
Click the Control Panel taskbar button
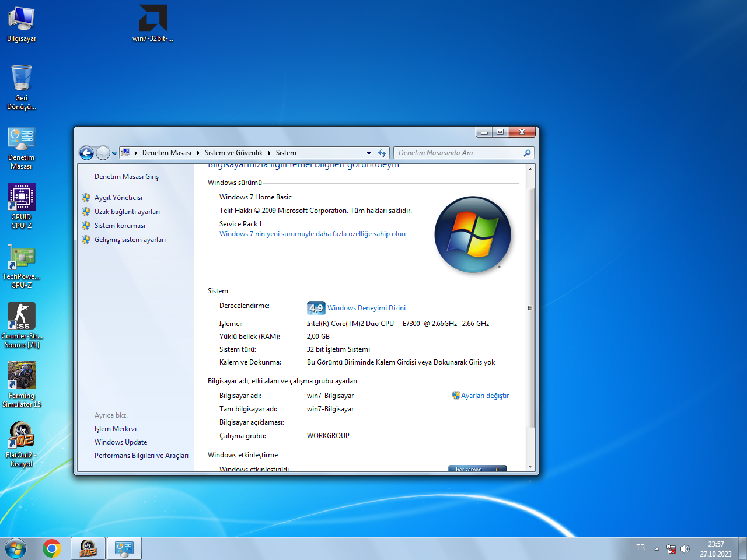tap(124, 549)
